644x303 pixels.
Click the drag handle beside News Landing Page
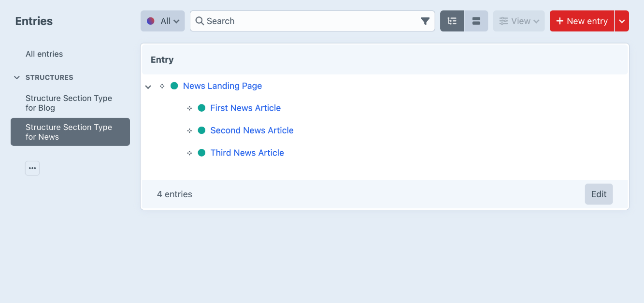[162, 86]
